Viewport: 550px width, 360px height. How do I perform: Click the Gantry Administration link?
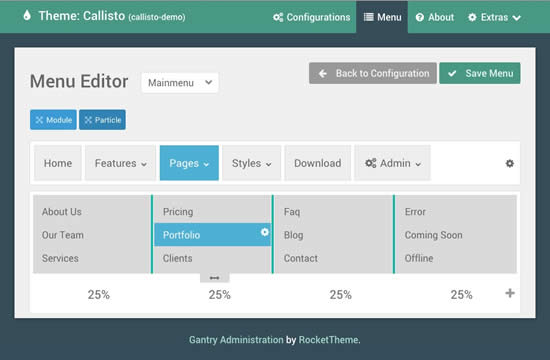tap(236, 340)
